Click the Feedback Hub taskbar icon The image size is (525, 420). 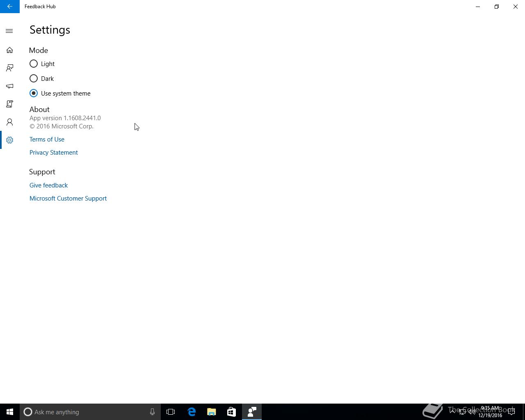tap(252, 412)
